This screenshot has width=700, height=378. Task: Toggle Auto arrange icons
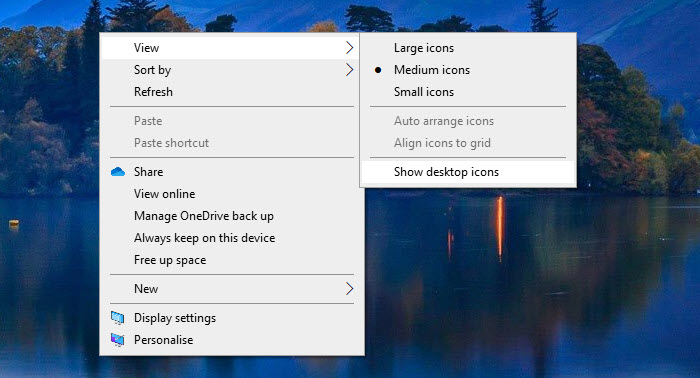point(468,121)
